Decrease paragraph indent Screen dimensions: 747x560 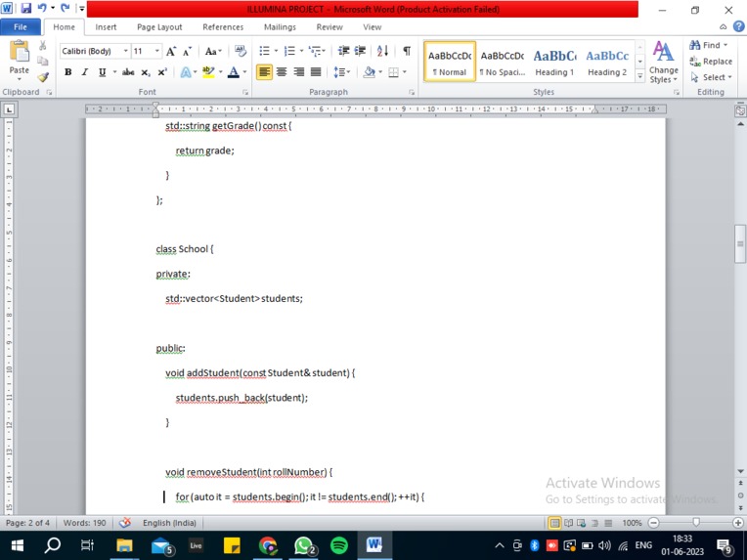343,51
